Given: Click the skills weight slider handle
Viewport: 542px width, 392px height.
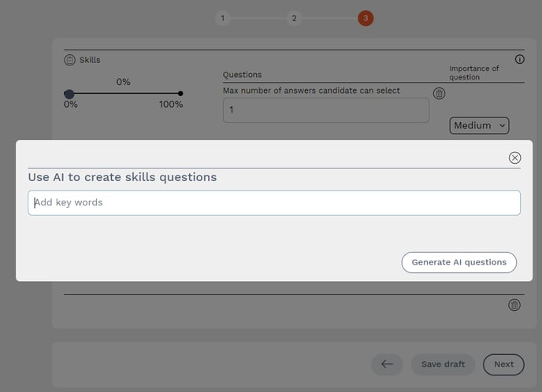Looking at the screenshot, I should [69, 94].
